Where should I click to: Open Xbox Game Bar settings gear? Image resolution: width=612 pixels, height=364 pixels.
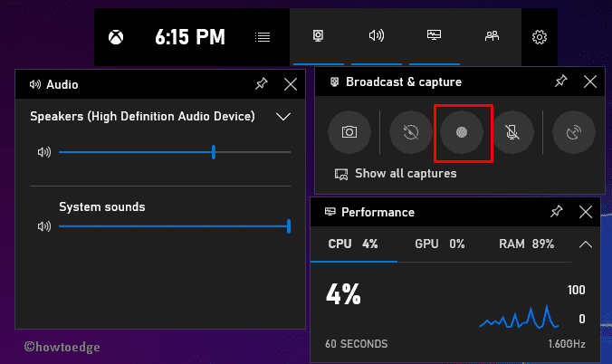[x=540, y=37]
